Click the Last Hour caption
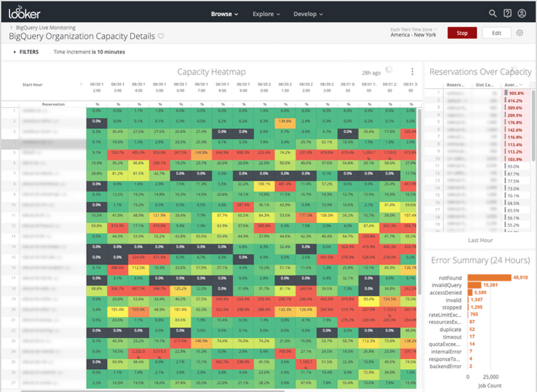Viewport: 537px width, 392px height. tap(480, 240)
